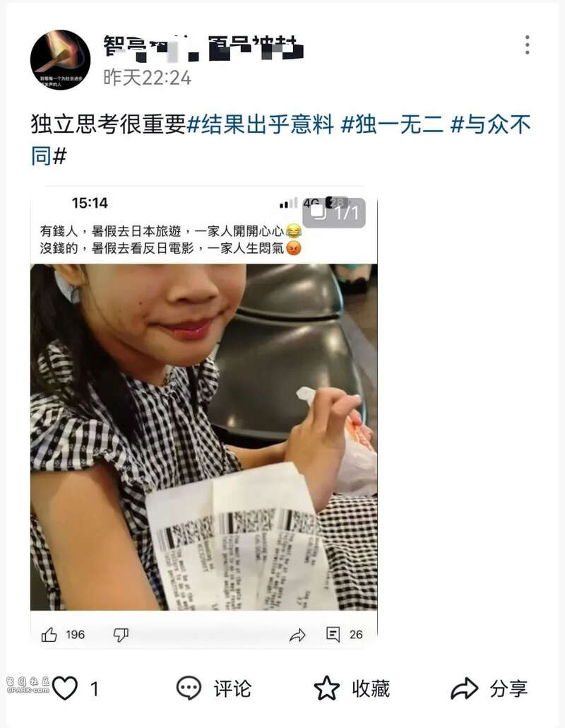
Task: Tap the thumbs-up icon inside screenshot
Action: 49,634
